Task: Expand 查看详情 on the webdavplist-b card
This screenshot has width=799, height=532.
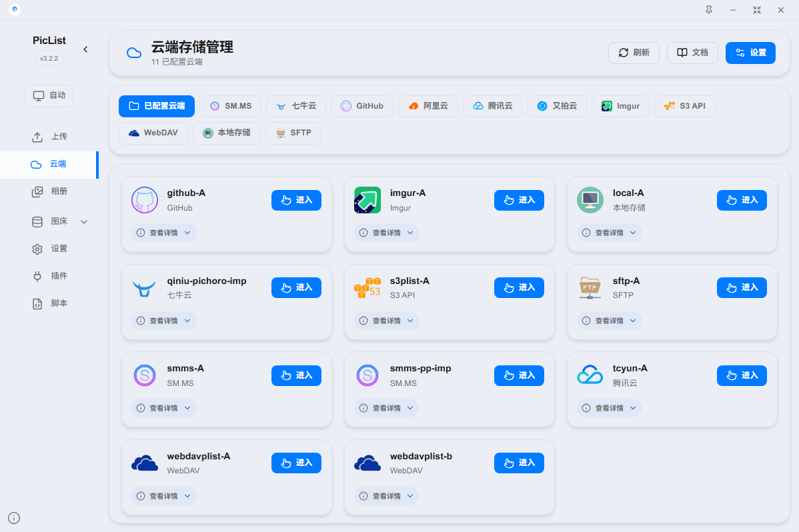Action: (x=387, y=496)
